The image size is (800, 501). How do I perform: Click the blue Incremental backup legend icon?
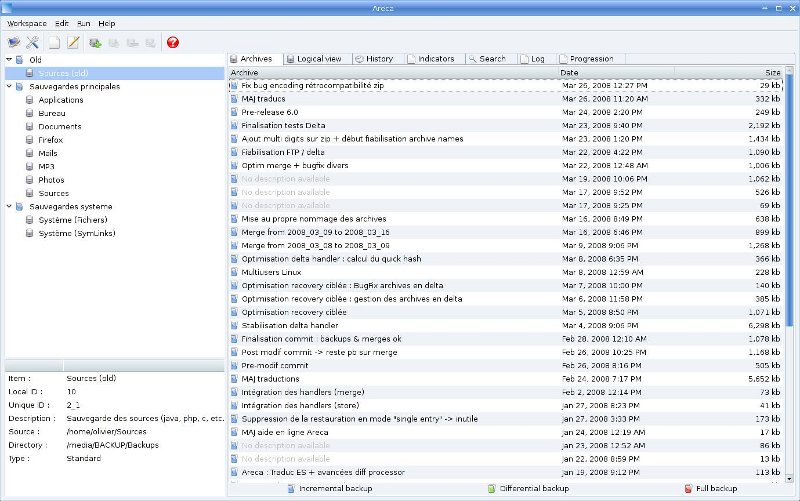click(x=291, y=489)
